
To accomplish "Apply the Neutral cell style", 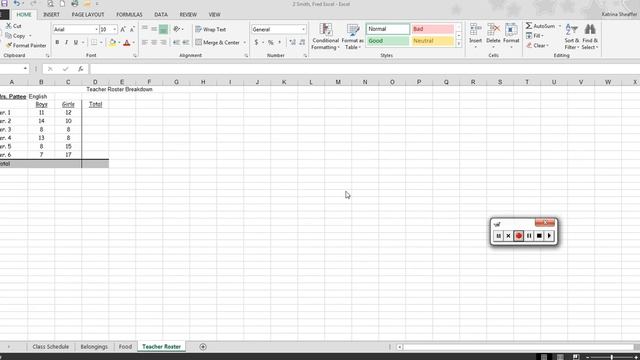I will coord(432,41).
